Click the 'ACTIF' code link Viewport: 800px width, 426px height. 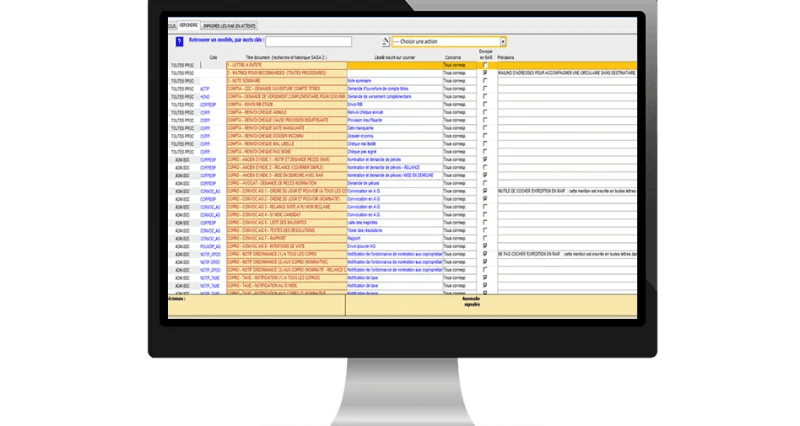[x=204, y=88]
